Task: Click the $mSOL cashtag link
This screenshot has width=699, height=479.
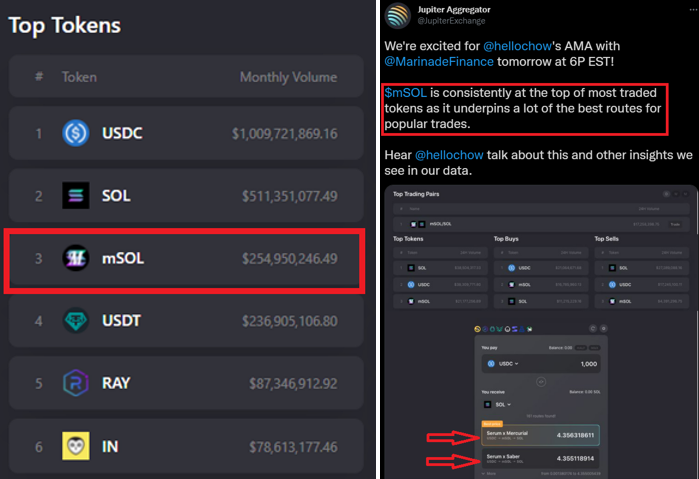Action: 406,93
